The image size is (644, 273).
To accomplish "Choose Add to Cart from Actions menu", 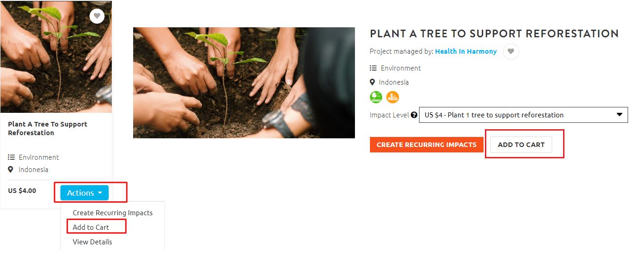I will tap(91, 227).
